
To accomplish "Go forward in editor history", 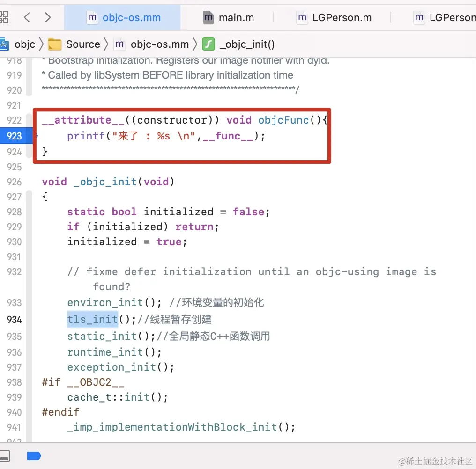I will click(x=47, y=17).
